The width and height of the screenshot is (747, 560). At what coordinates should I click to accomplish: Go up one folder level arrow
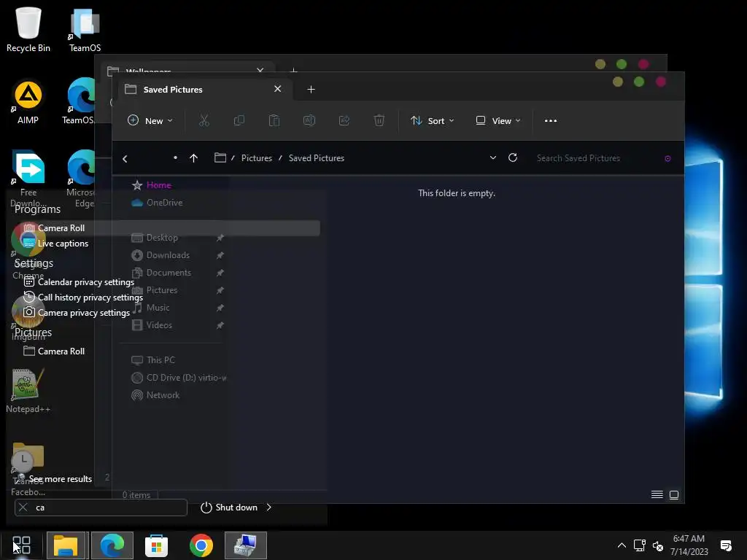point(193,158)
